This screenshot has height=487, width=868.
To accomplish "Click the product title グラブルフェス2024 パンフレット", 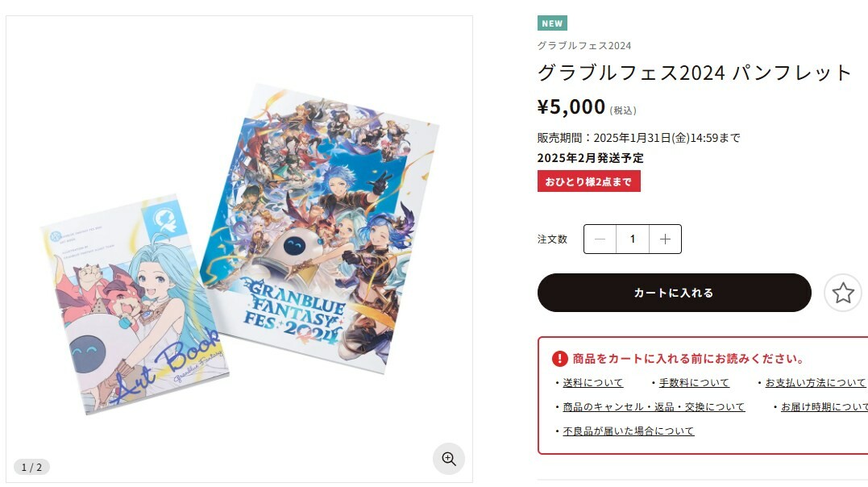I will (694, 73).
